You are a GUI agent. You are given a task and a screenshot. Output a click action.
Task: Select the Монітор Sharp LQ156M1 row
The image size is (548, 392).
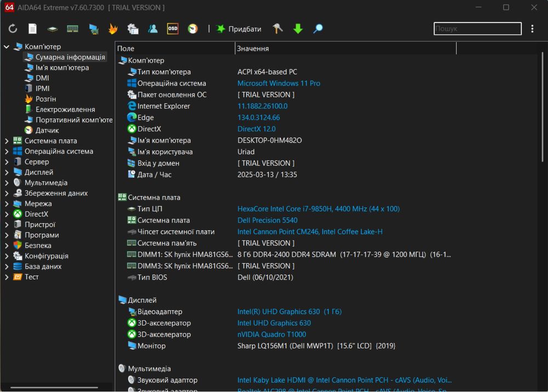point(287,345)
